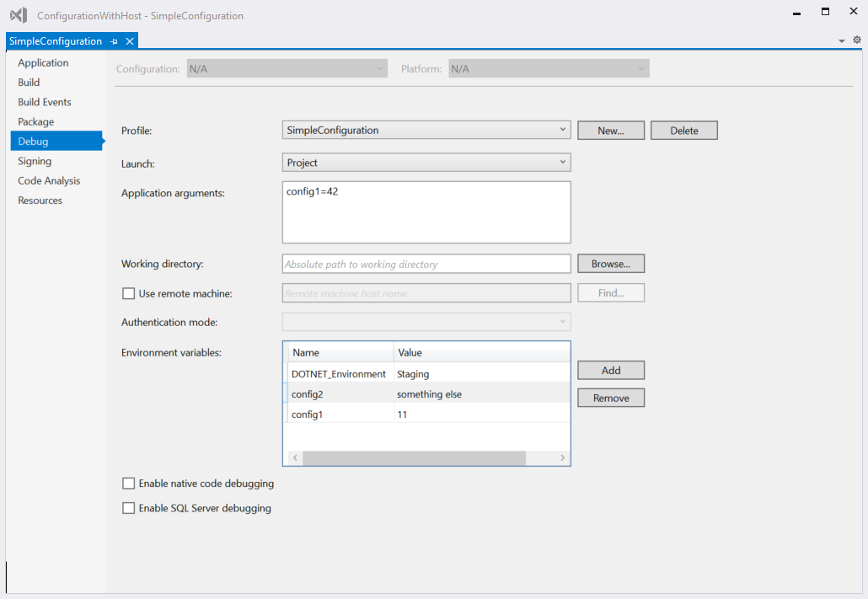
Task: Pin the SimpleConfiguration document tab
Action: pyautogui.click(x=114, y=40)
